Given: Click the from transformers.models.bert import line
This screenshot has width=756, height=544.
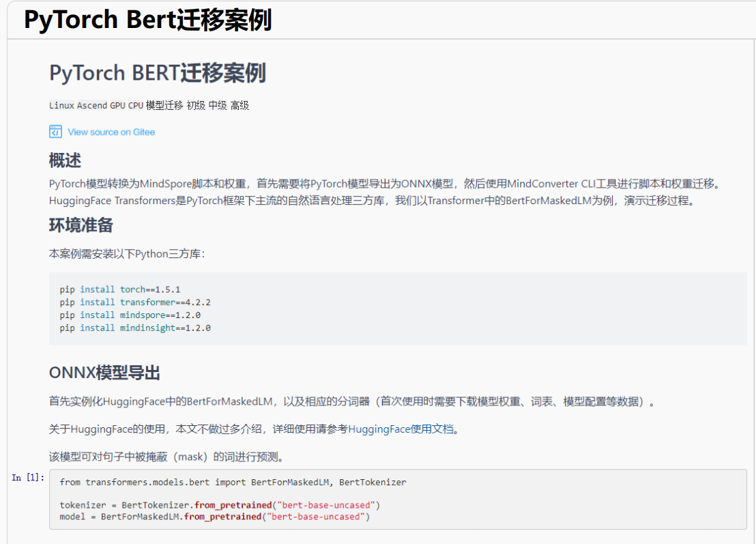Looking at the screenshot, I should coord(233,483).
